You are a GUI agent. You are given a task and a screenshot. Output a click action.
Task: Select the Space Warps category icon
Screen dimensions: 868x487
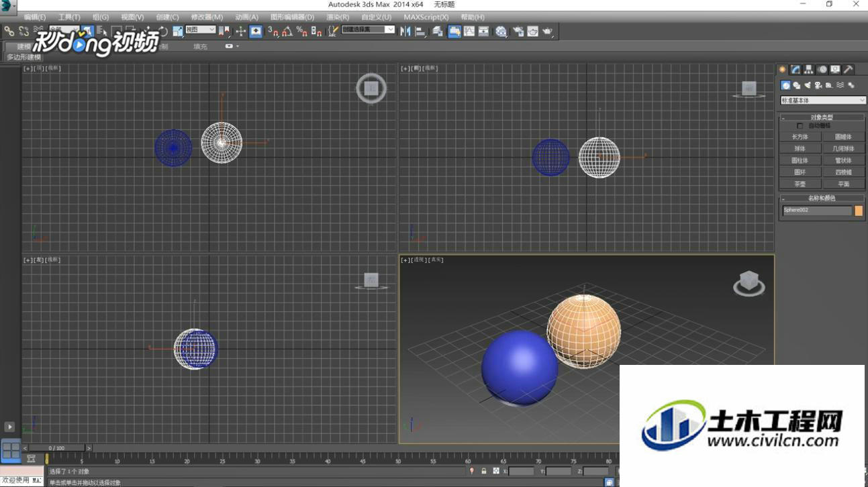[x=840, y=85]
